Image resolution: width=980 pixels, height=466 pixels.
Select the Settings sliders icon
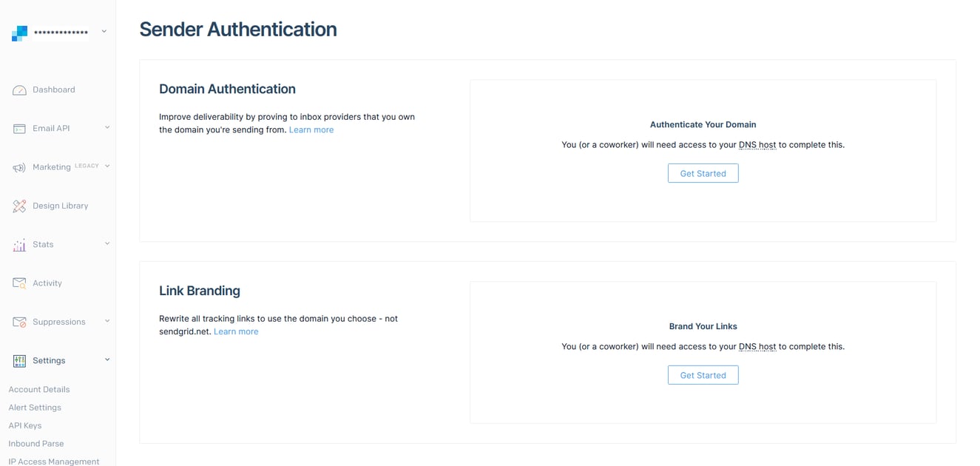click(x=18, y=360)
